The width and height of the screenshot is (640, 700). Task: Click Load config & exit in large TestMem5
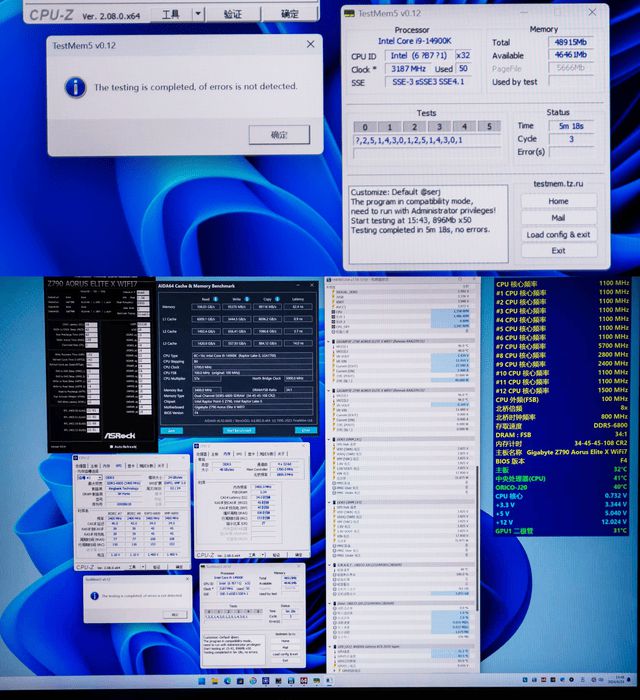558,234
